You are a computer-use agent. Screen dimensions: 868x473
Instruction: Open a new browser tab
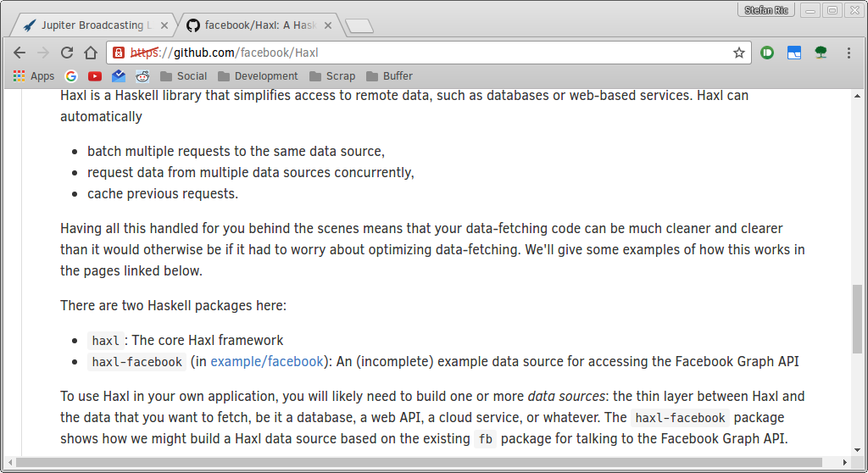359,26
